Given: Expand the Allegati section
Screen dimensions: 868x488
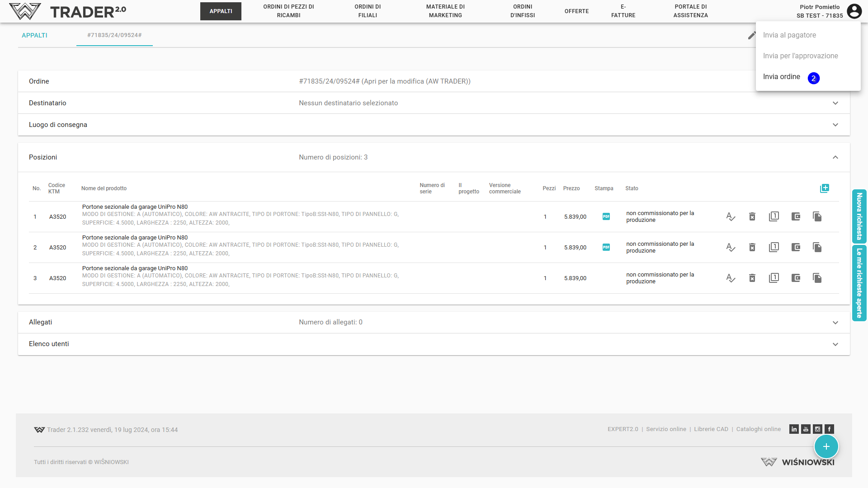Looking at the screenshot, I should pos(835,323).
